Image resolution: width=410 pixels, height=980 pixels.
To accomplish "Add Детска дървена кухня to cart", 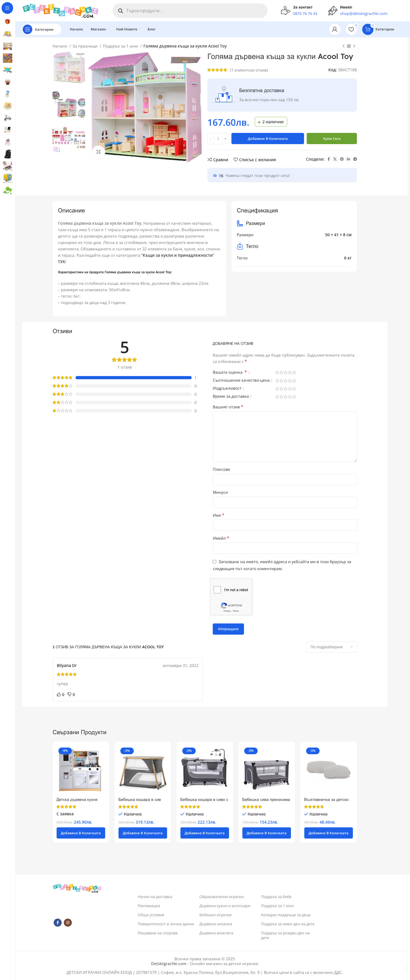I will (81, 833).
